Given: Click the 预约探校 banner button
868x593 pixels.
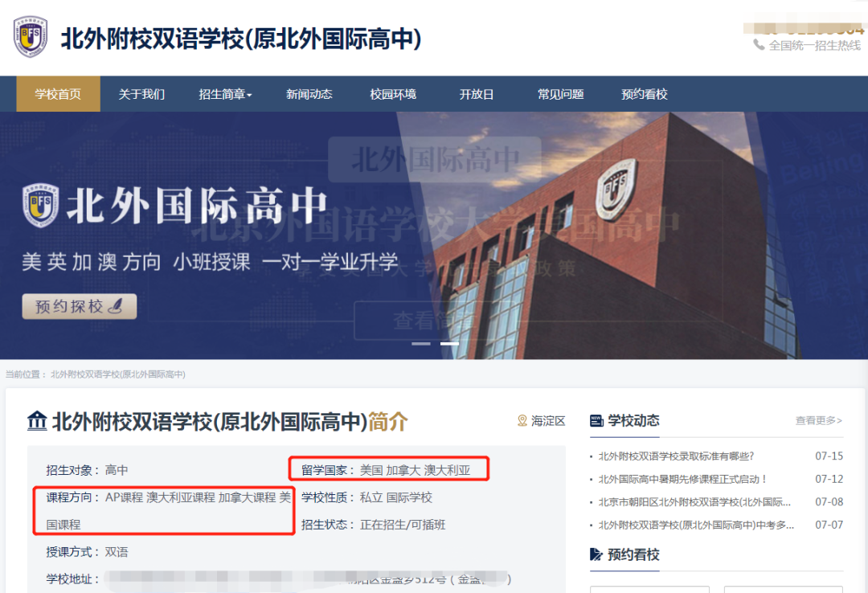Looking at the screenshot, I should [79, 306].
